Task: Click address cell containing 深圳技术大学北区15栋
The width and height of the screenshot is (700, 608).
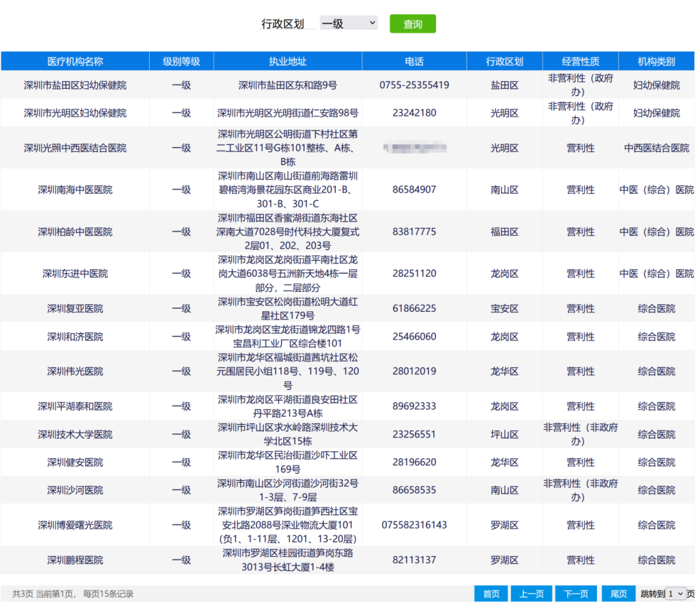Action: coord(288,434)
